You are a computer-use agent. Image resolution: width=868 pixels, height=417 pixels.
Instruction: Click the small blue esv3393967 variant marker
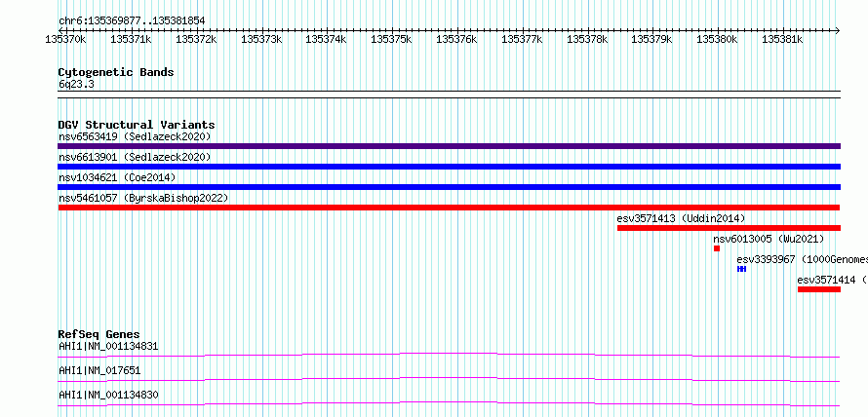(742, 269)
